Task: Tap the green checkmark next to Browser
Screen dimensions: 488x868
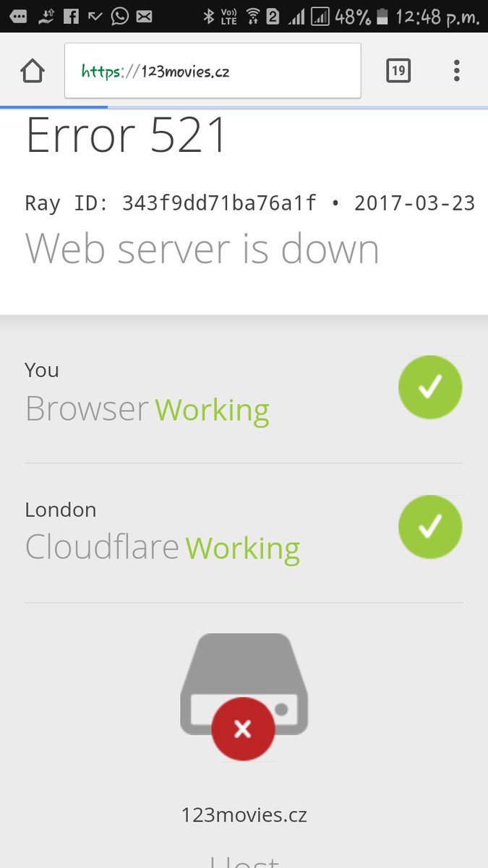Action: (430, 388)
